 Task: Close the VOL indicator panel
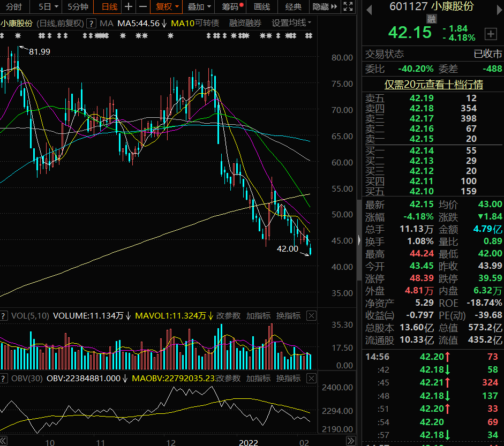click(x=311, y=316)
